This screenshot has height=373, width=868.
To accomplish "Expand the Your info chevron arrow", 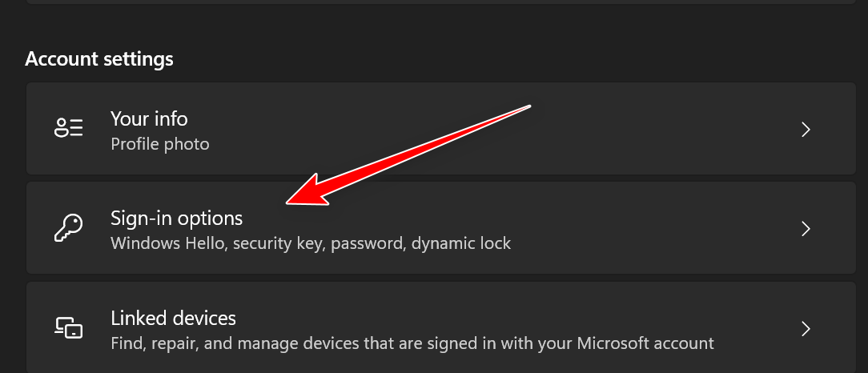I will [x=806, y=130].
